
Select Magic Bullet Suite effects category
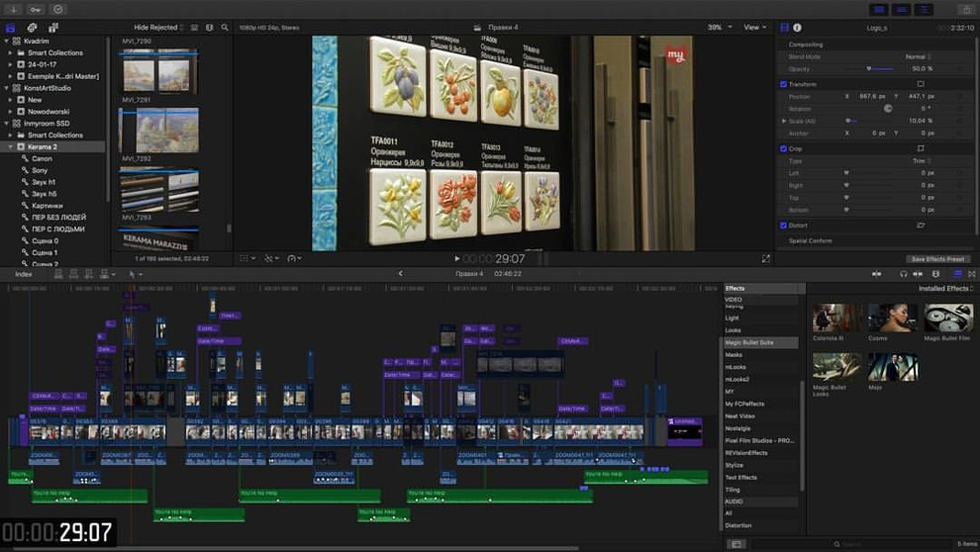pos(748,342)
